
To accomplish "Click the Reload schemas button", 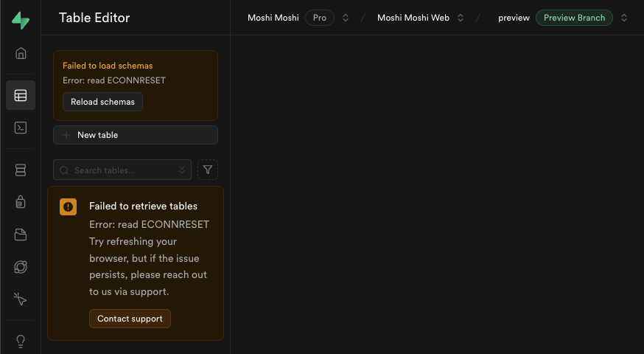I will pyautogui.click(x=102, y=102).
